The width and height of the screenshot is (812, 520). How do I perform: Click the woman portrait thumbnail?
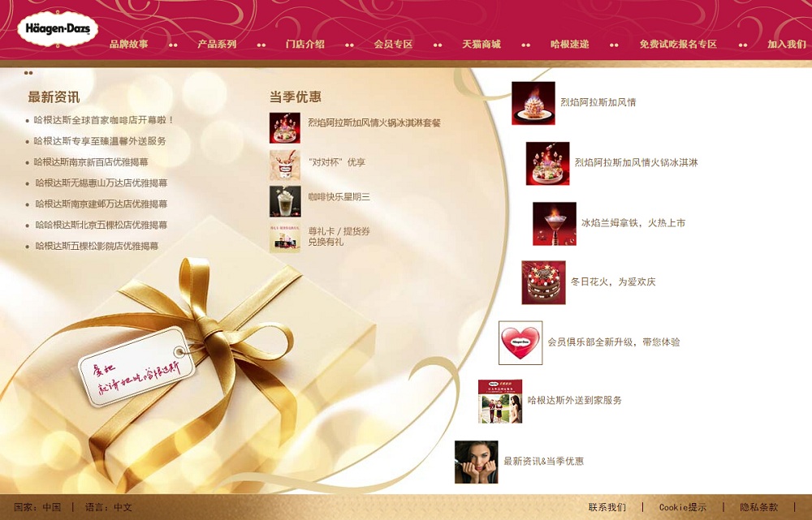[477, 462]
